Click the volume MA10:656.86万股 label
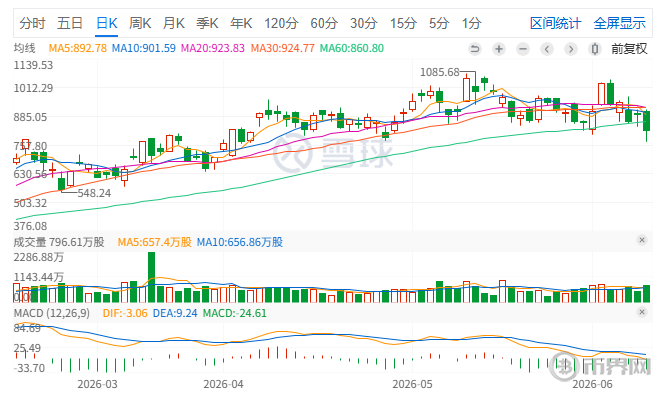The height and width of the screenshot is (394, 662). coord(240,242)
